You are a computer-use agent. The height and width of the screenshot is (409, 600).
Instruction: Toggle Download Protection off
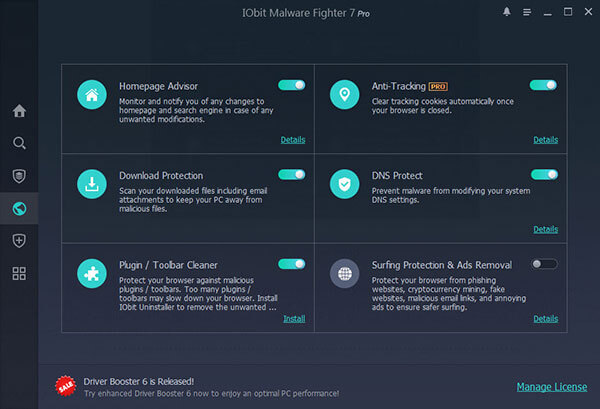click(x=292, y=174)
